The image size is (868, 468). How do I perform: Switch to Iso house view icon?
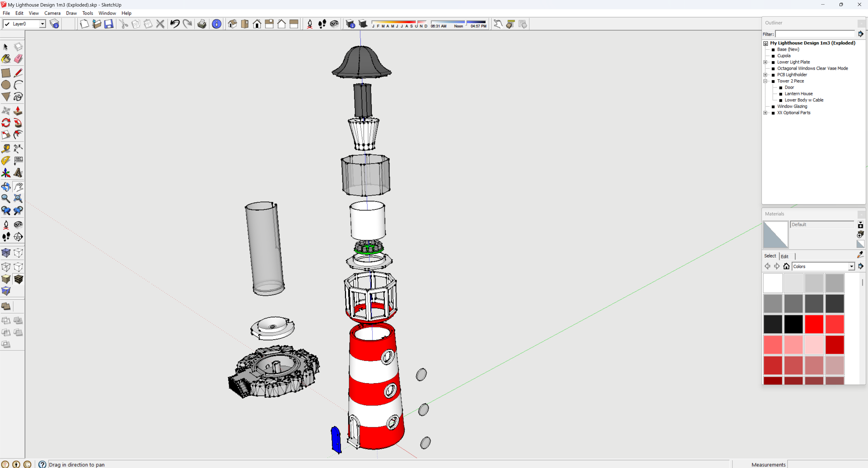pyautogui.click(x=233, y=24)
